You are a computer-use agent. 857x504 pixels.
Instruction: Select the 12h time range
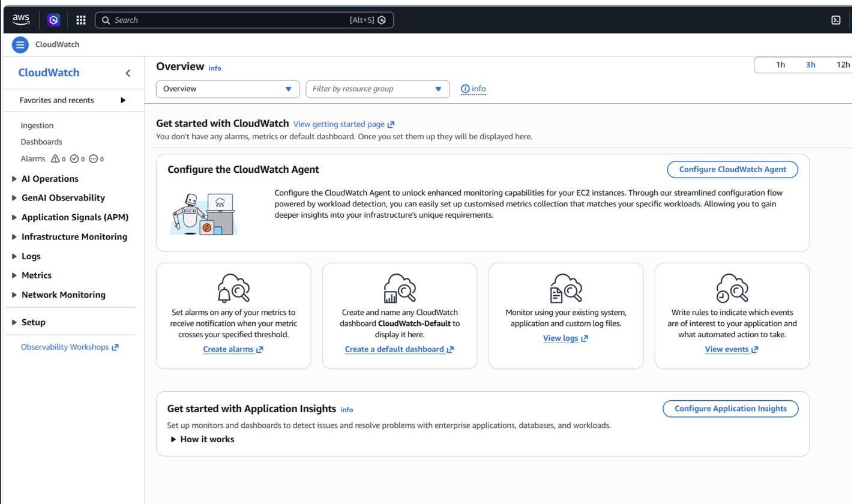[x=843, y=65]
